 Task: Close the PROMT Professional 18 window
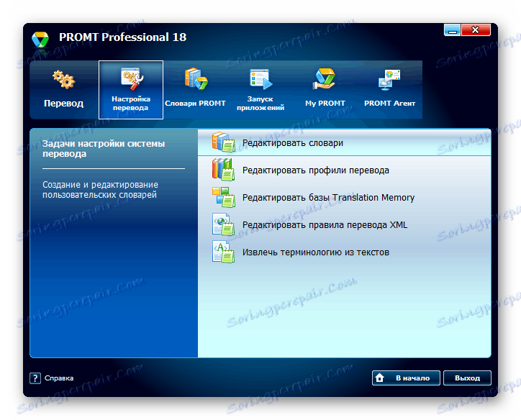coord(476,30)
